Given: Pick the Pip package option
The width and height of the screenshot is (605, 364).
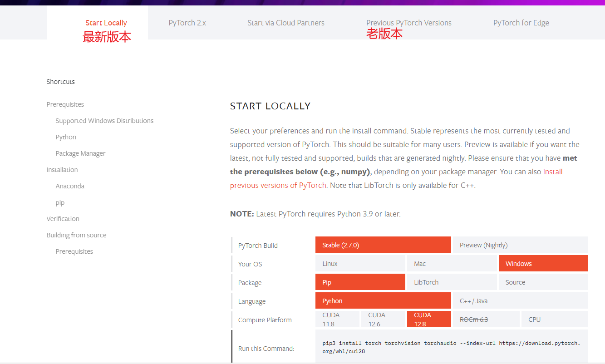Looking at the screenshot, I should 360,282.
